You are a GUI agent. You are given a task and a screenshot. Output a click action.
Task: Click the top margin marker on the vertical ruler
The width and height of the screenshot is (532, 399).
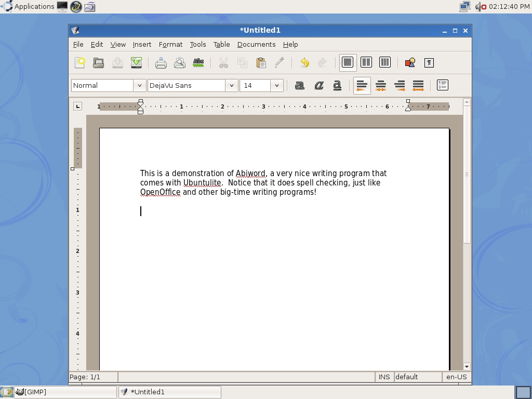pyautogui.click(x=72, y=169)
